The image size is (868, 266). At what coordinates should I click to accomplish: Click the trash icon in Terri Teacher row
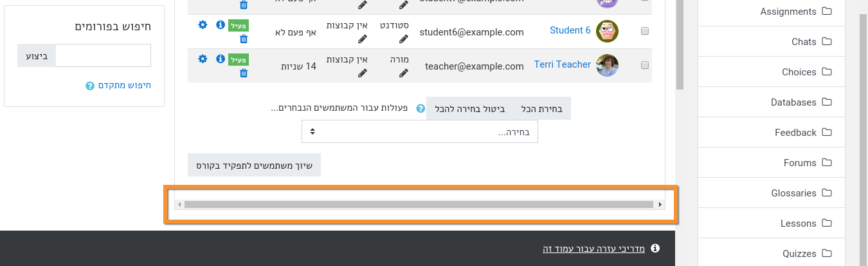point(243,73)
